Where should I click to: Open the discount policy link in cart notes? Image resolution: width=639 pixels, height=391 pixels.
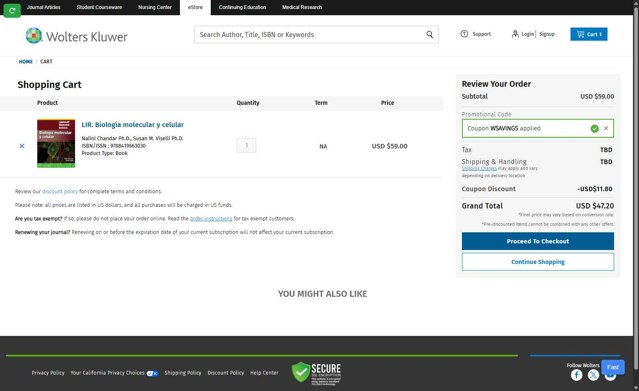pos(60,191)
